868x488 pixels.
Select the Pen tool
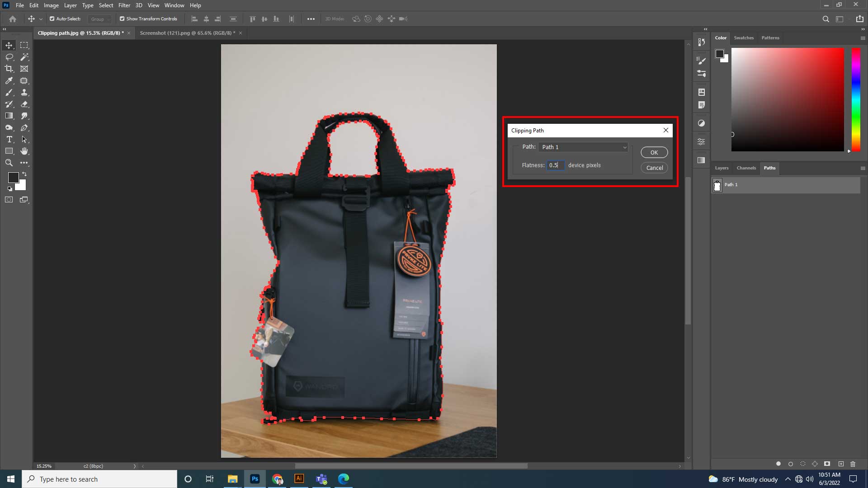click(x=24, y=128)
